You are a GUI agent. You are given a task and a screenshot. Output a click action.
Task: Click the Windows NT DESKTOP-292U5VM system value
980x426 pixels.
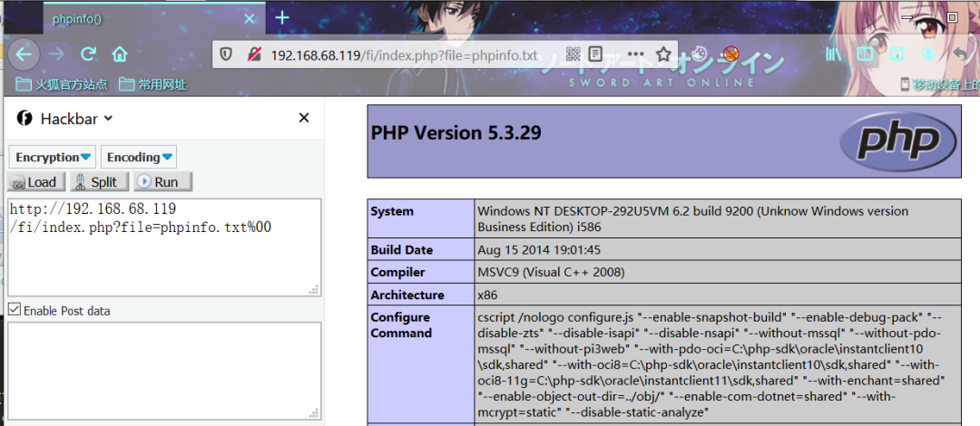[692, 219]
